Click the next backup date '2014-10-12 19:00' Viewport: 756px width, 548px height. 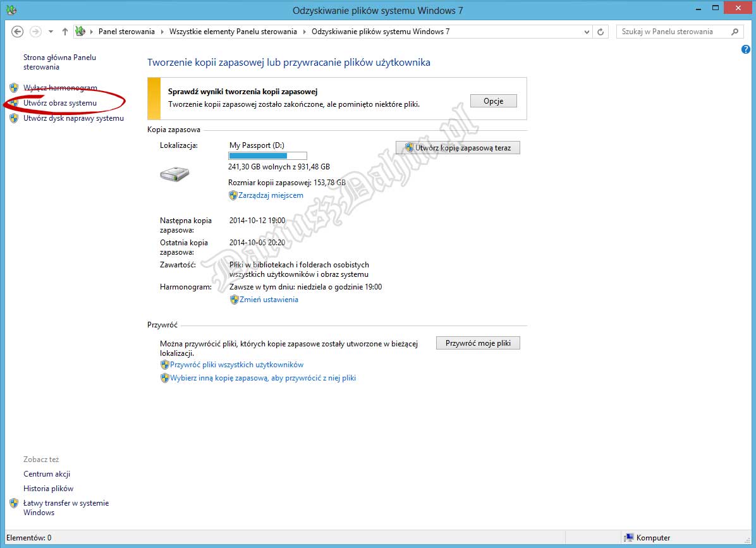coord(257,221)
